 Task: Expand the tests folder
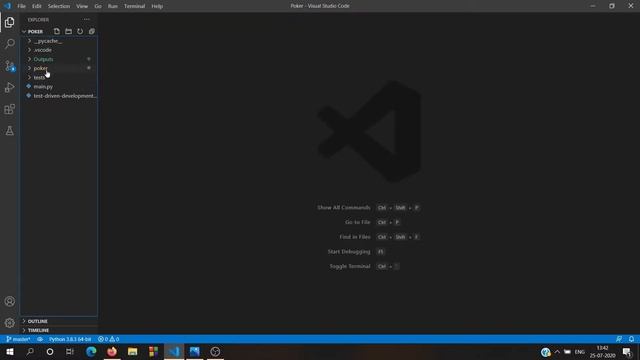(x=59, y=78)
